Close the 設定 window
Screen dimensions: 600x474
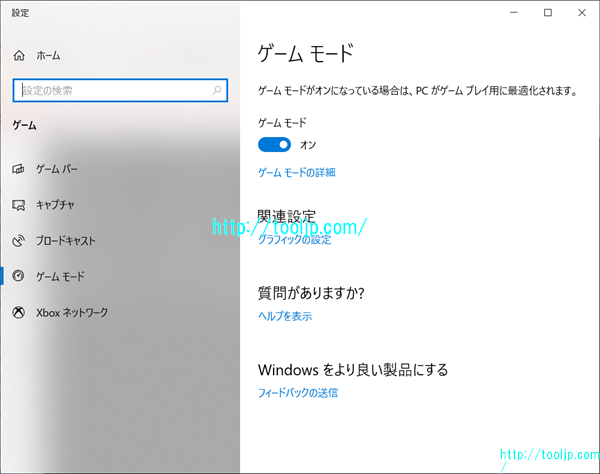582,13
